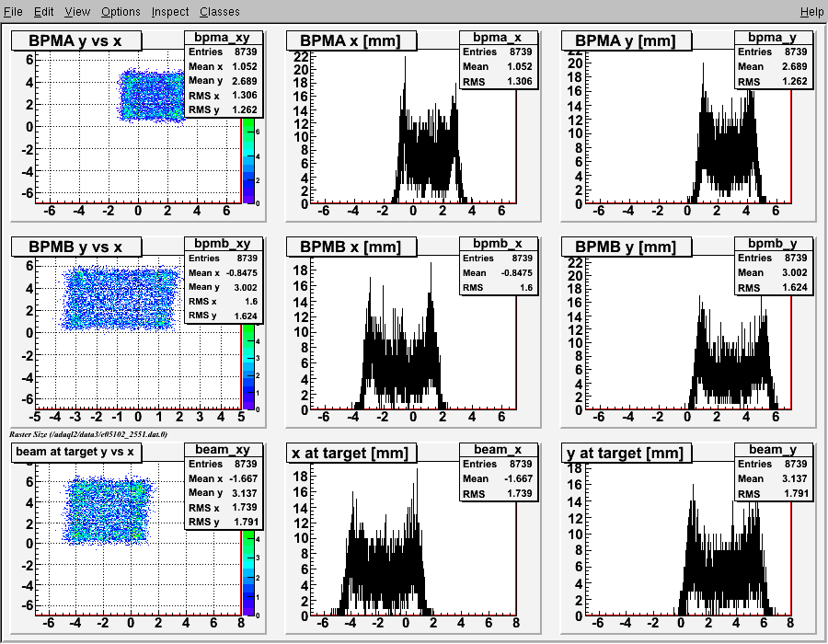
Task: Click 'Mean 3.002' in bpmb_y stats
Action: point(773,272)
